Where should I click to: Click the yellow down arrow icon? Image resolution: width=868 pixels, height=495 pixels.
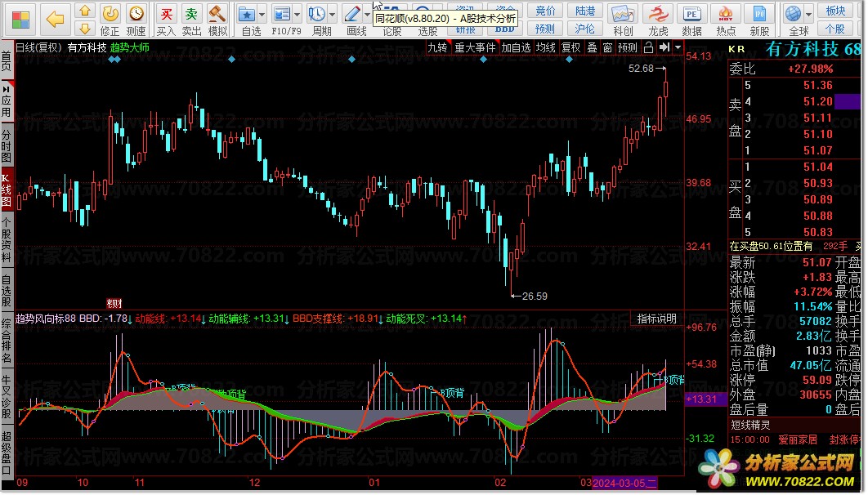coord(85,29)
